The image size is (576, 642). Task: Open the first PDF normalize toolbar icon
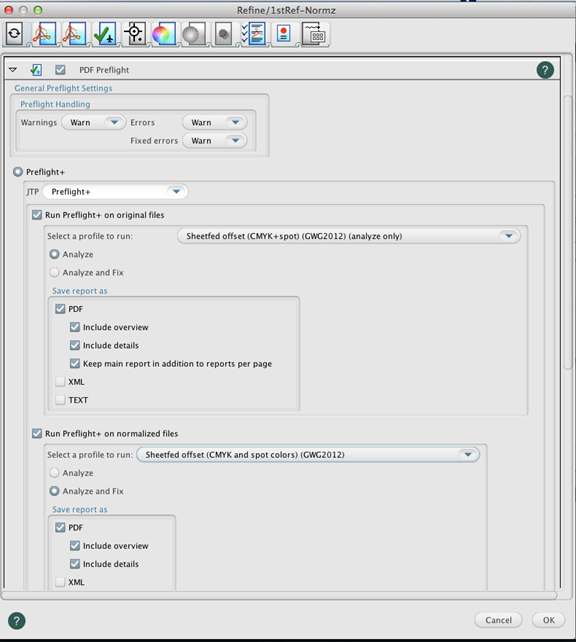click(44, 34)
